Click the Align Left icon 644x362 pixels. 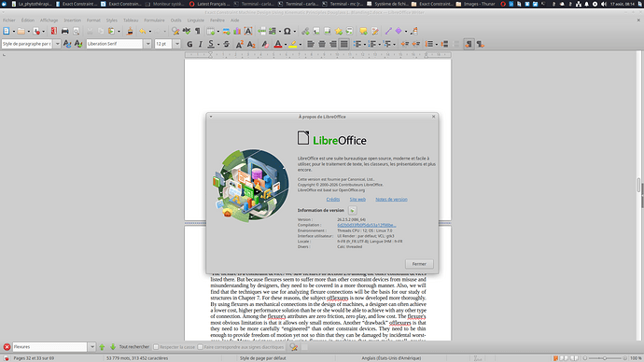[311, 44]
